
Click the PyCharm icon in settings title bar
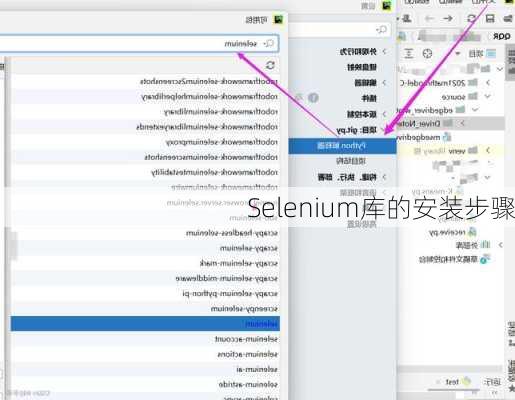click(387, 6)
